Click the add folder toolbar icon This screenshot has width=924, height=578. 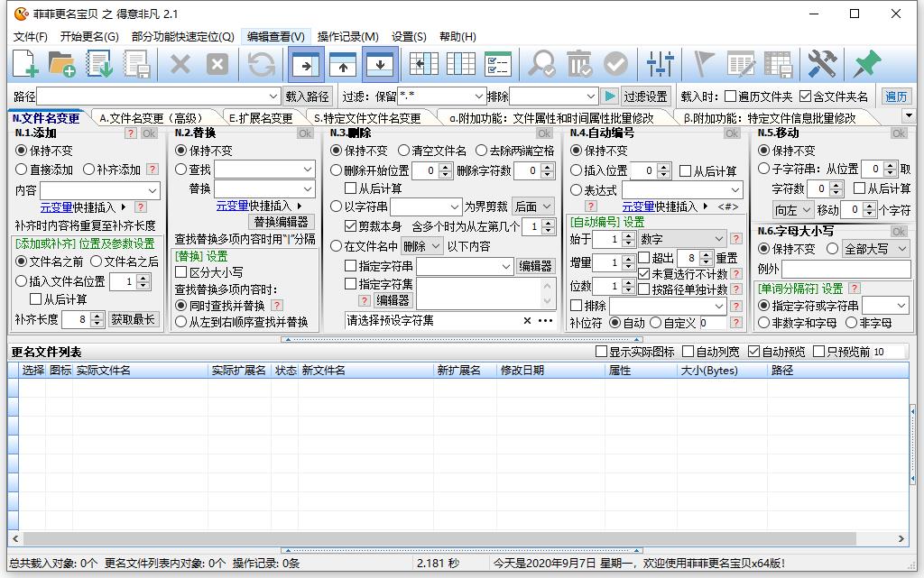pos(62,64)
